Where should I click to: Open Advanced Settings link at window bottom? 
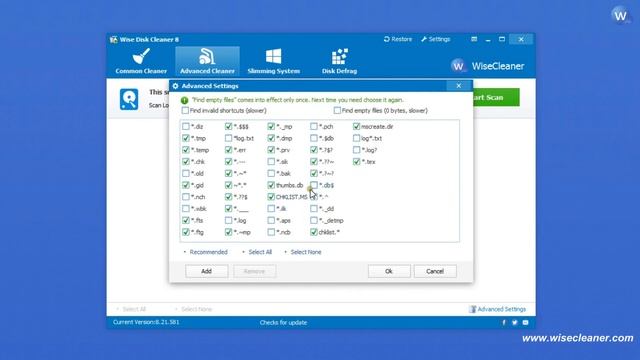coord(498,309)
